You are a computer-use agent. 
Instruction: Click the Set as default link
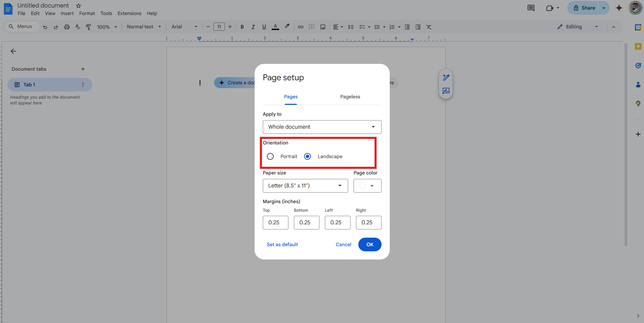282,244
